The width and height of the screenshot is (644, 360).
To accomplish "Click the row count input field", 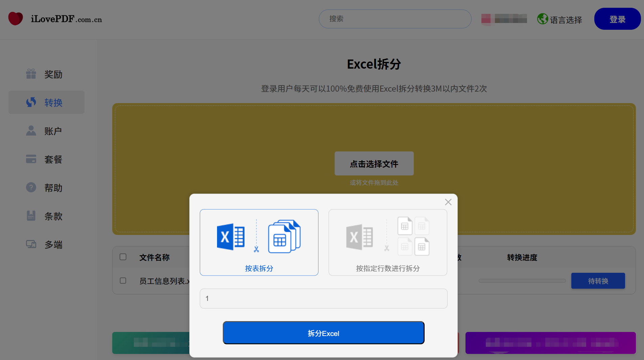I will pos(323,298).
